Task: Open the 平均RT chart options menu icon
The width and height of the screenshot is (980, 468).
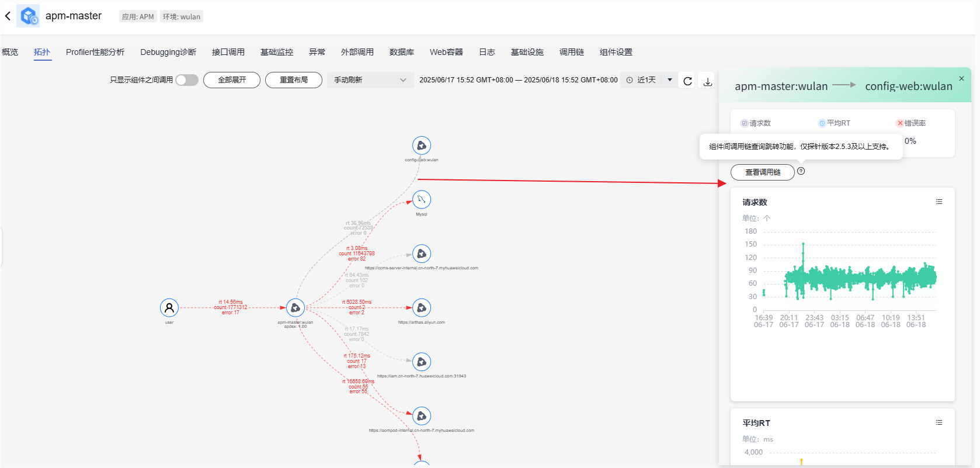Action: point(939,422)
